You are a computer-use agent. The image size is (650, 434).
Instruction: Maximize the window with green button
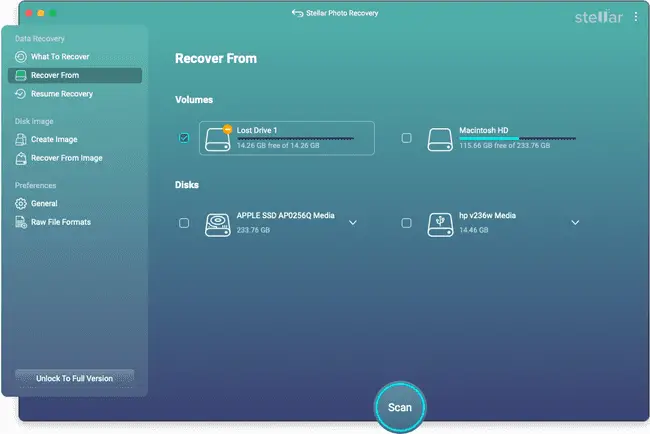(x=53, y=13)
